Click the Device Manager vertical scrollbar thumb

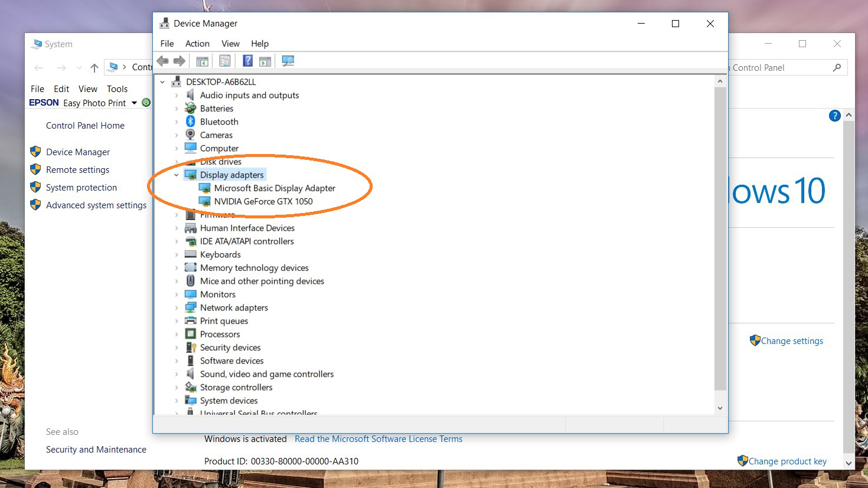(720, 239)
